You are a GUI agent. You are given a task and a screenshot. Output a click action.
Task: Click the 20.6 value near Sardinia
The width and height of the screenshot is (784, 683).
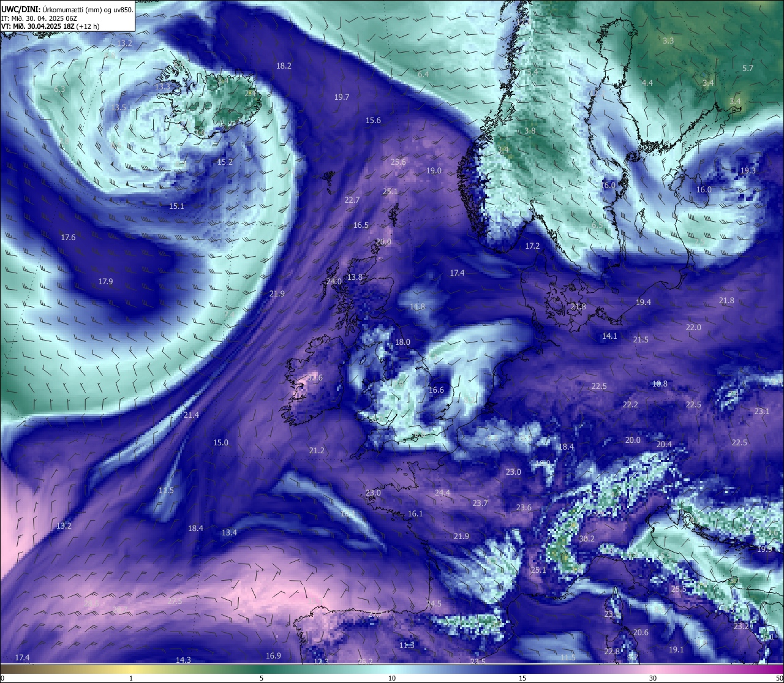641,632
